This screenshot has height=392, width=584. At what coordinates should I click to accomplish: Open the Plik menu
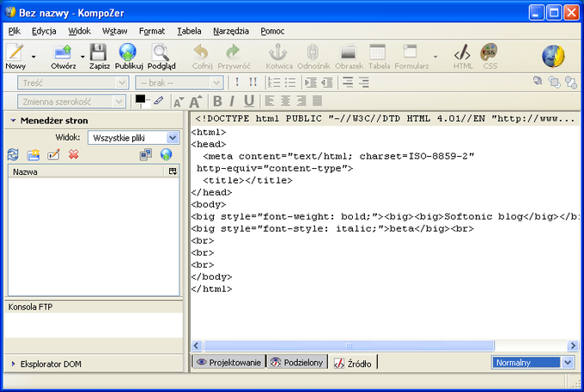14,31
